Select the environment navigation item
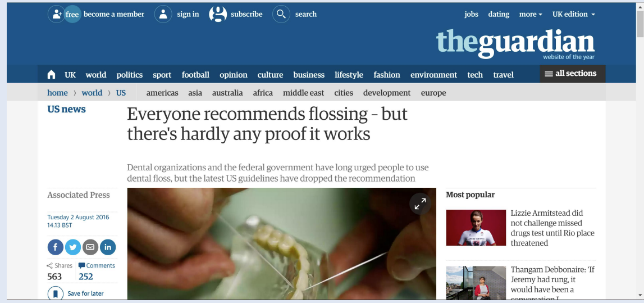Image resolution: width=644 pixels, height=303 pixels. tap(433, 75)
